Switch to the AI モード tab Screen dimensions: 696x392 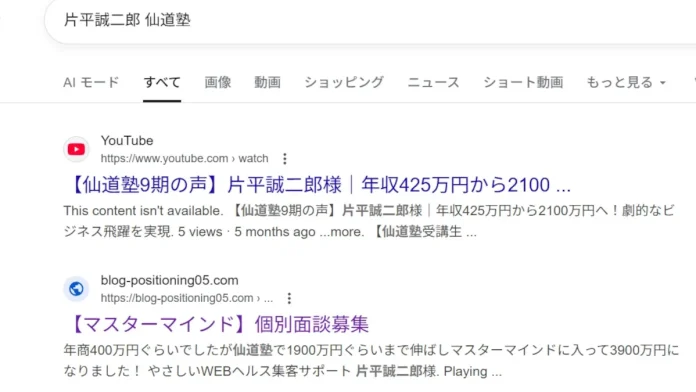[91, 82]
